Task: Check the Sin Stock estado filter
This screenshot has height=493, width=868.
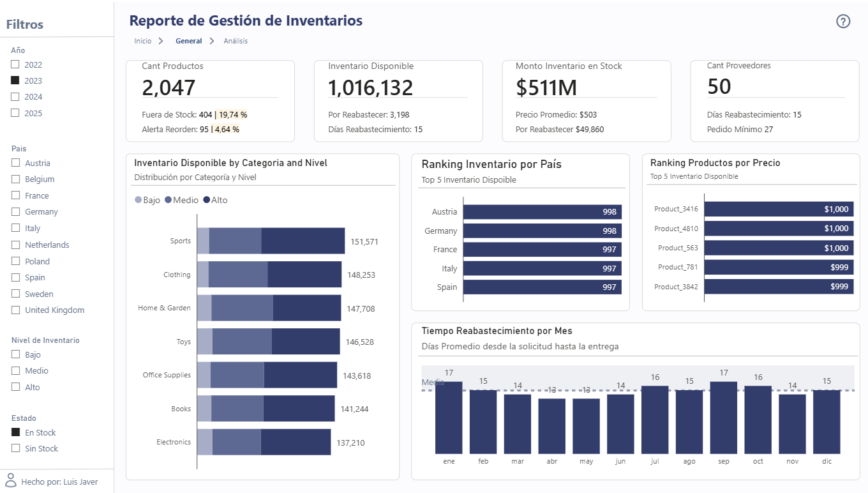Action: [16, 448]
